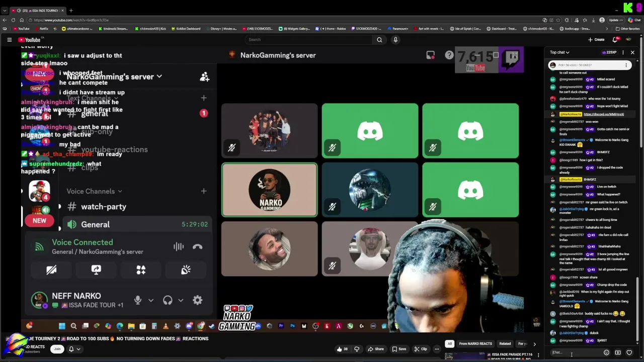Open Discord soundboard icon
This screenshot has width=644, height=362.
(x=186, y=270)
